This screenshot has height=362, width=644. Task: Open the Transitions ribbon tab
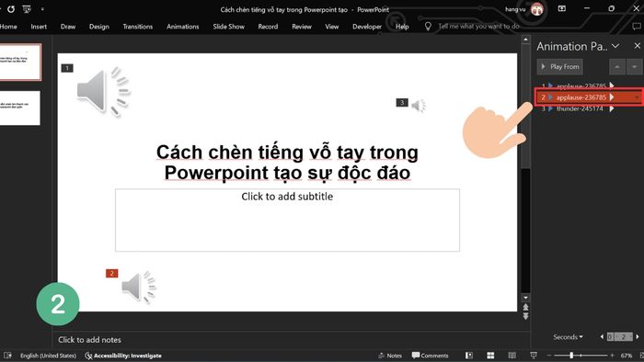point(138,27)
